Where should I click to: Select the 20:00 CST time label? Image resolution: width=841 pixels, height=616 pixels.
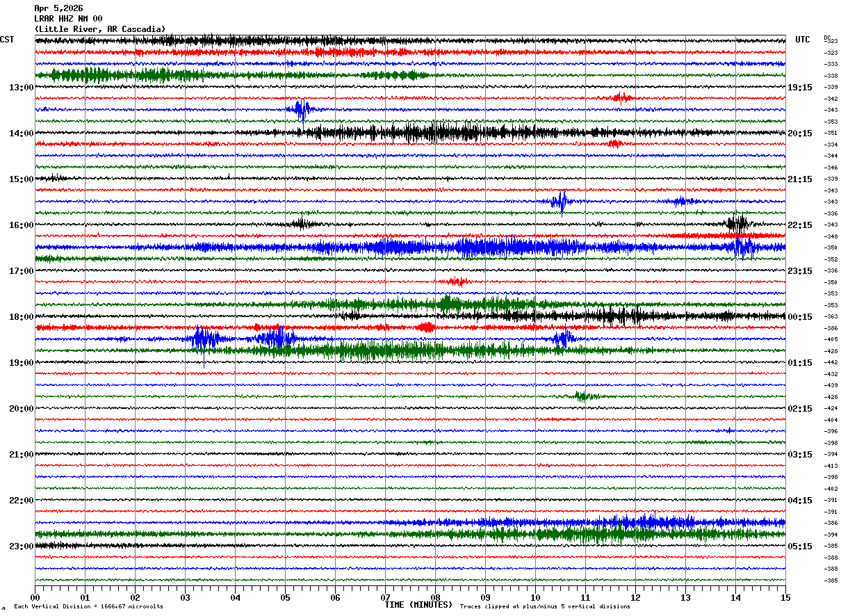point(22,408)
